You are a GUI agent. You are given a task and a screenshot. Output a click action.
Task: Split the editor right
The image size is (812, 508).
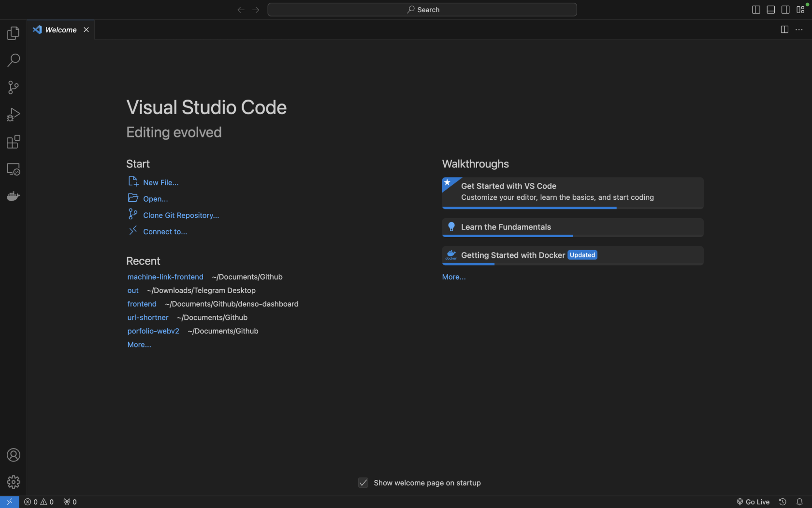(784, 30)
